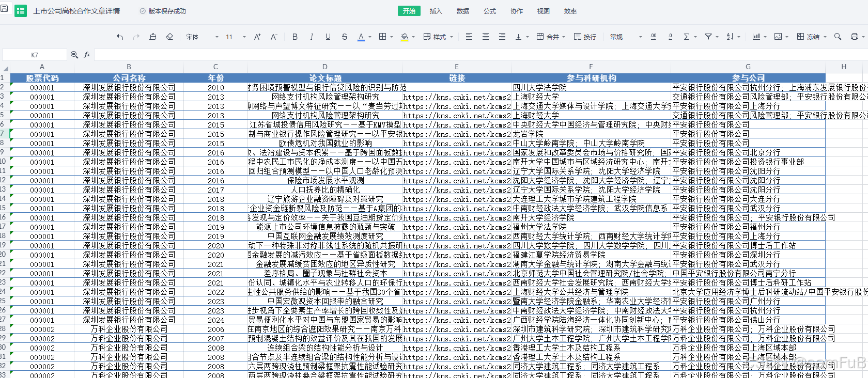Open the 冻结 freeze panes menu
This screenshot has height=378, width=868.
pos(812,37)
